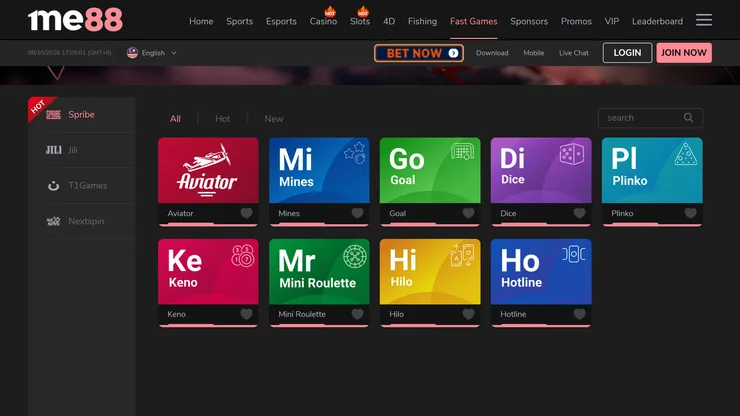Open the Fishing menu item
Viewport: 740px width, 416px height.
pyautogui.click(x=422, y=21)
